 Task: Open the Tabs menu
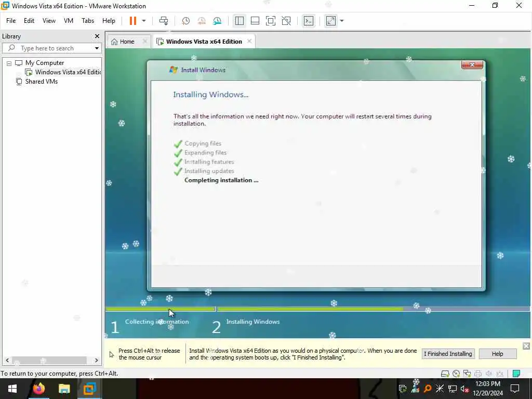click(x=87, y=21)
